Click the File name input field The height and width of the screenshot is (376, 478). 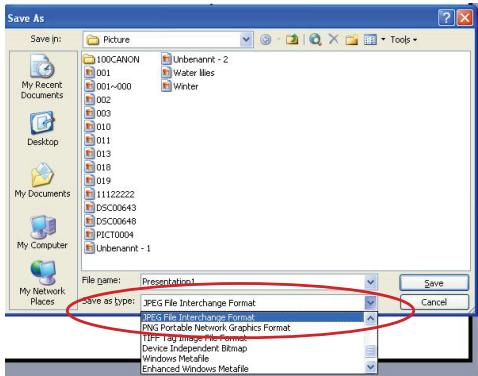(x=253, y=282)
